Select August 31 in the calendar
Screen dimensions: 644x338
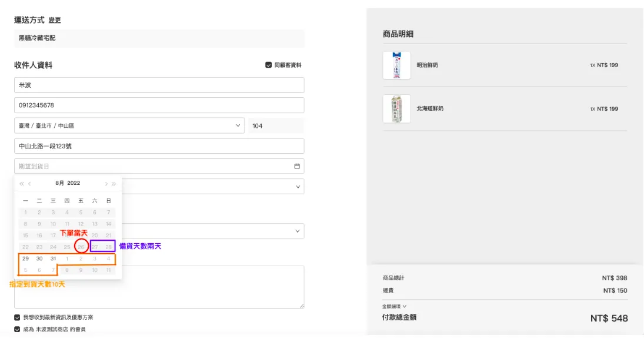53,259
